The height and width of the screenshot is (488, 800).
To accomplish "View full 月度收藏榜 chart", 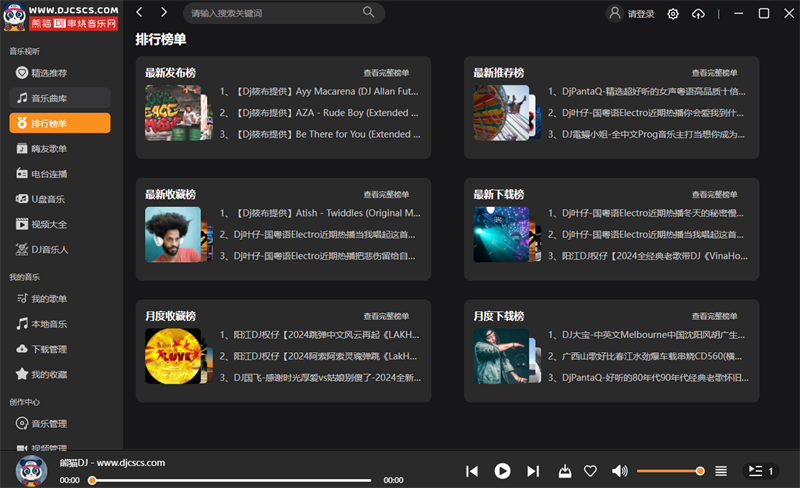I will [386, 316].
